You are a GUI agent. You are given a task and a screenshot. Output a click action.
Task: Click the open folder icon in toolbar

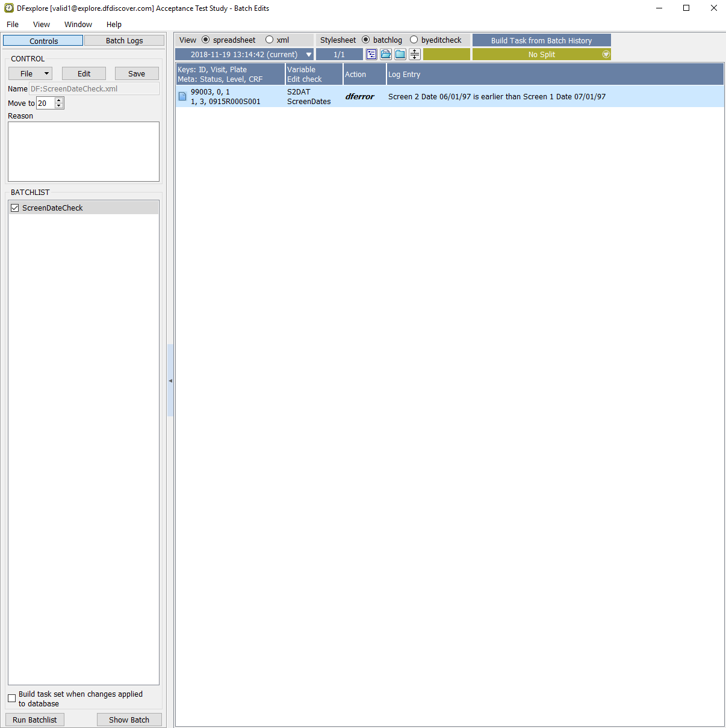click(x=386, y=54)
